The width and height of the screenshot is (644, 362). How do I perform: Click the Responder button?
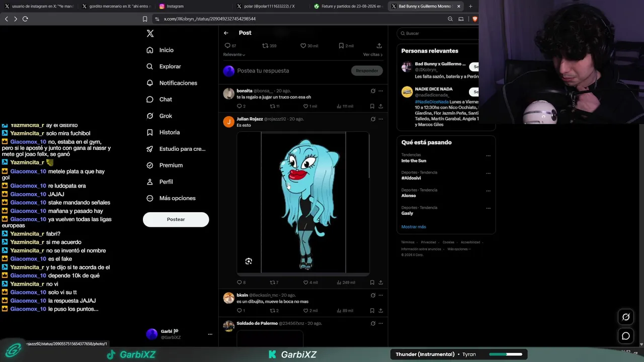click(x=367, y=71)
